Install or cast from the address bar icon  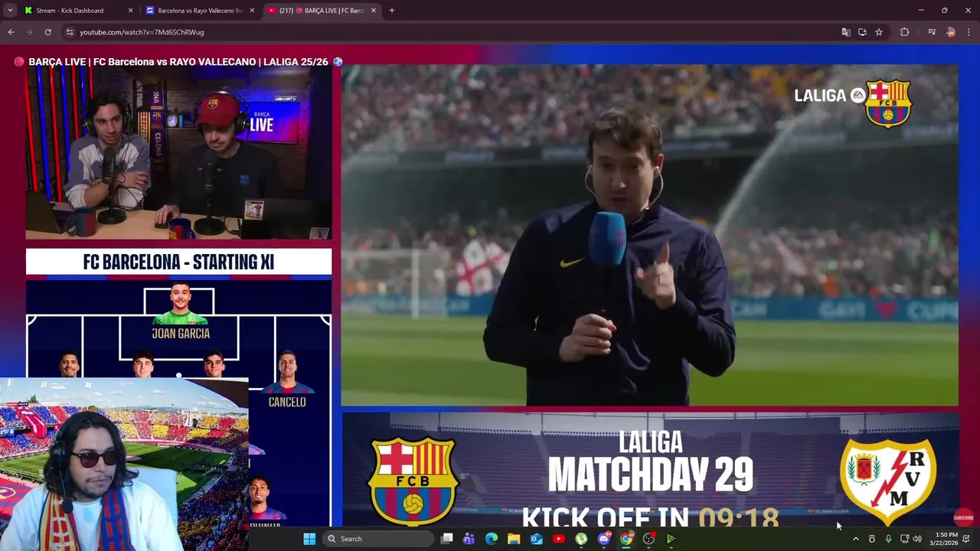862,32
